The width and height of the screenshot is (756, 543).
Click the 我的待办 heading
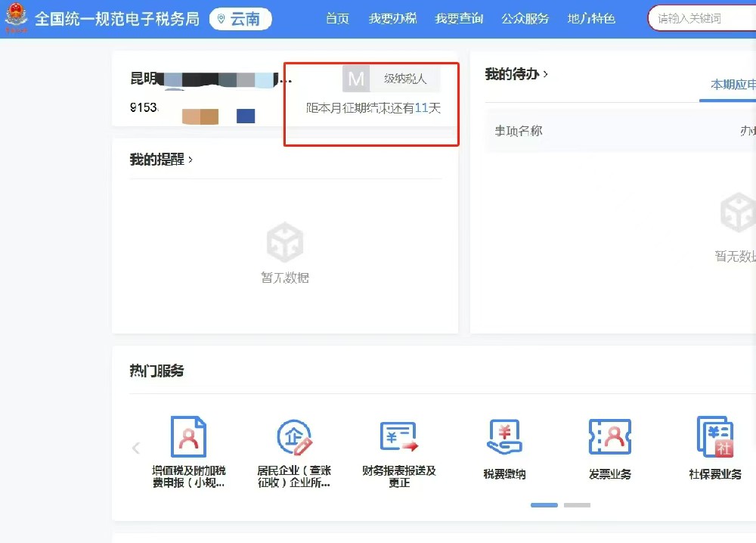pyautogui.click(x=512, y=74)
